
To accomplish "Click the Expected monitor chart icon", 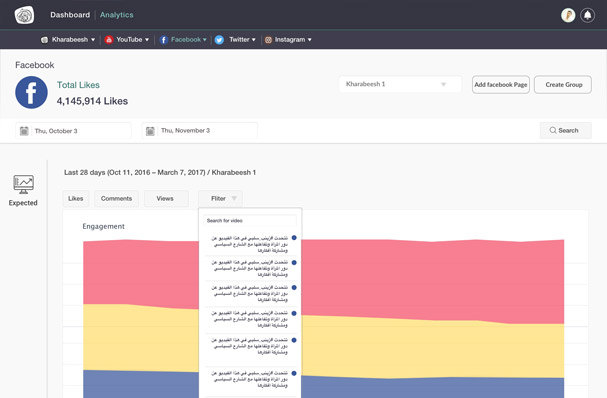I will pos(23,184).
